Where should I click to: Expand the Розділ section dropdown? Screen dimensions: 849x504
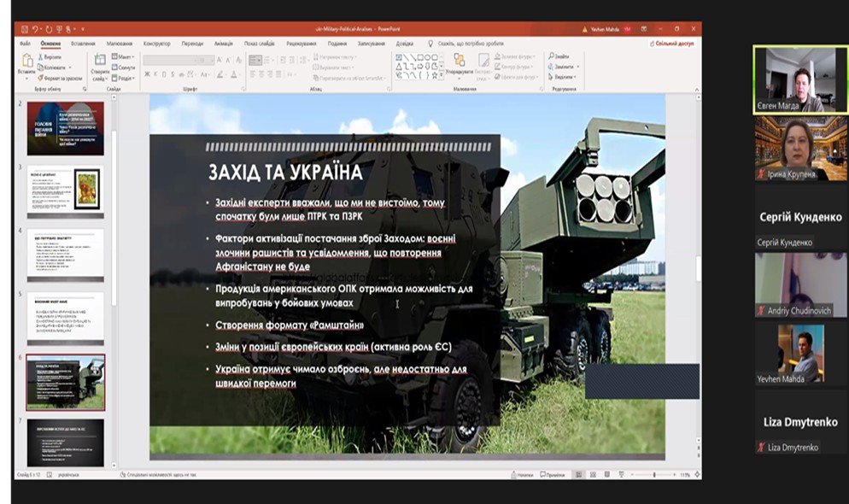pyautogui.click(x=123, y=79)
